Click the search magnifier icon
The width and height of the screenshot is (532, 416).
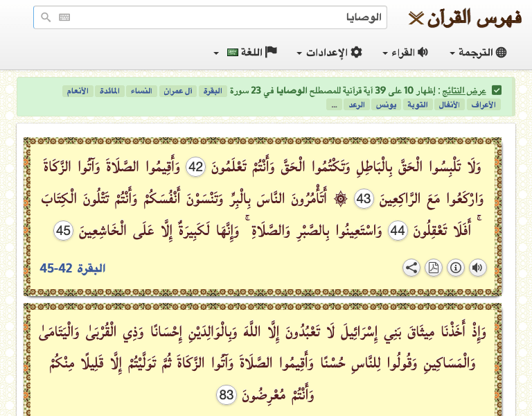46,17
